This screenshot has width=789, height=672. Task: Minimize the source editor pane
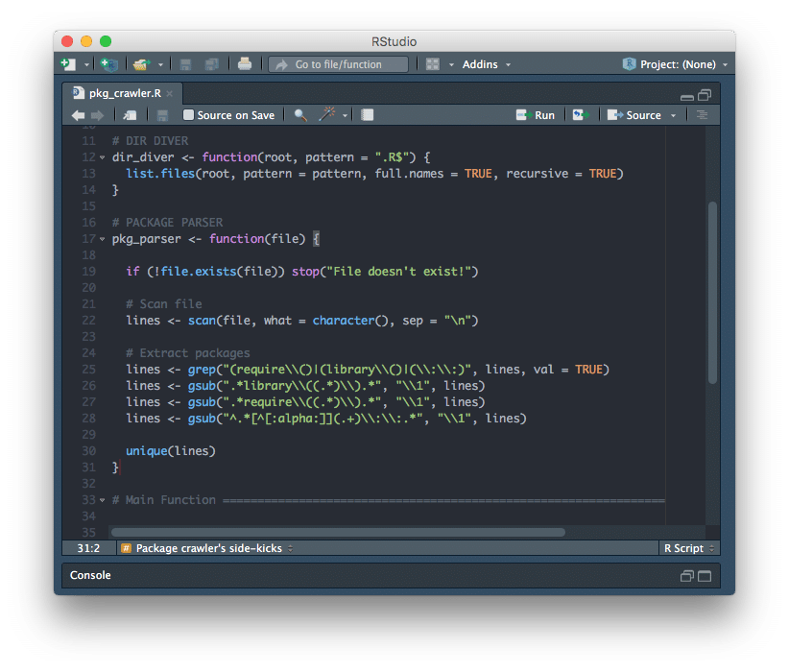[687, 97]
